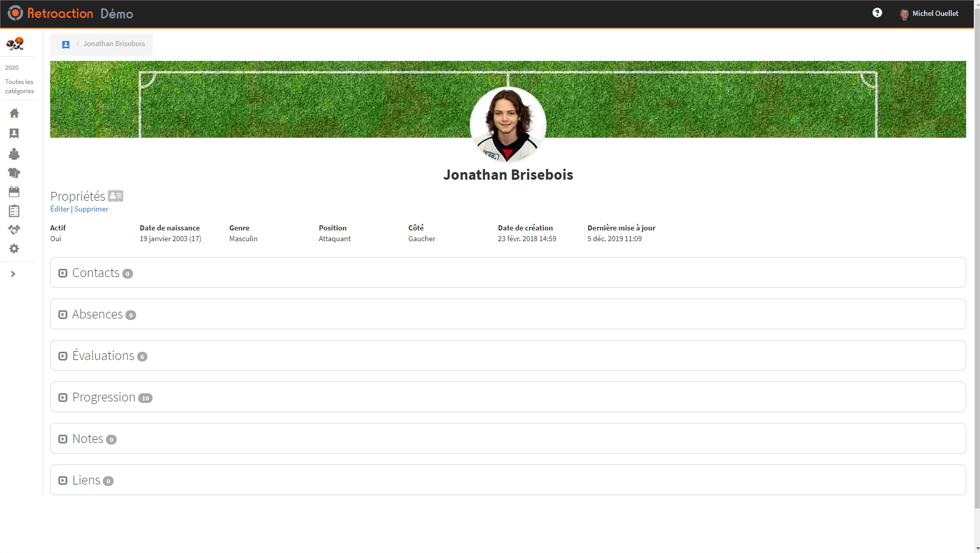
Task: Go to Home via sidebar house icon
Action: [x=14, y=113]
